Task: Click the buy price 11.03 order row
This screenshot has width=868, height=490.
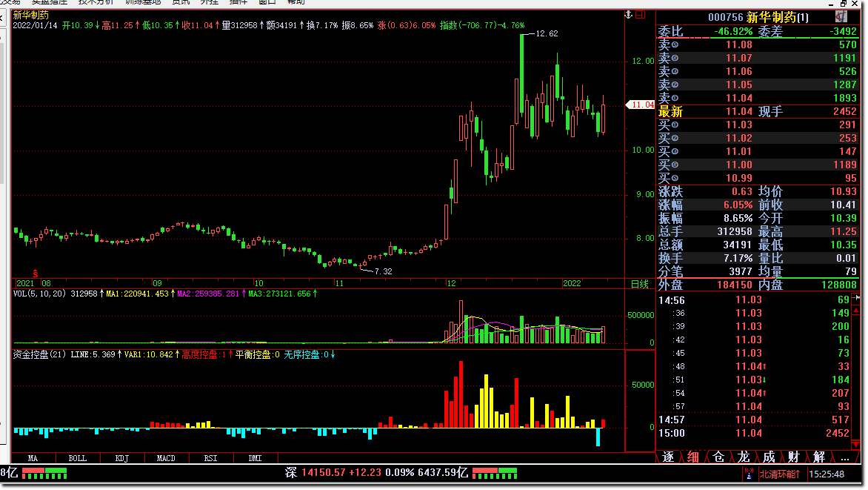Action: point(758,125)
